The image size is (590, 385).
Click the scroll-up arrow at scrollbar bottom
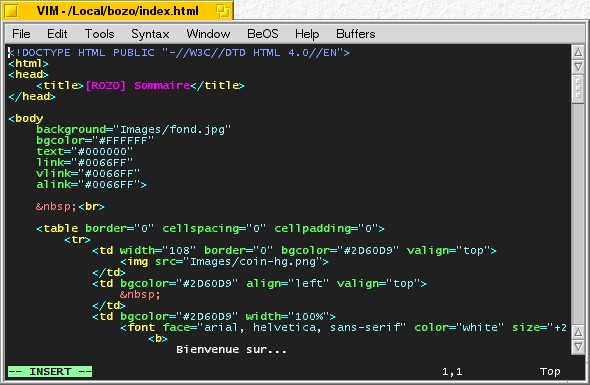(578, 332)
